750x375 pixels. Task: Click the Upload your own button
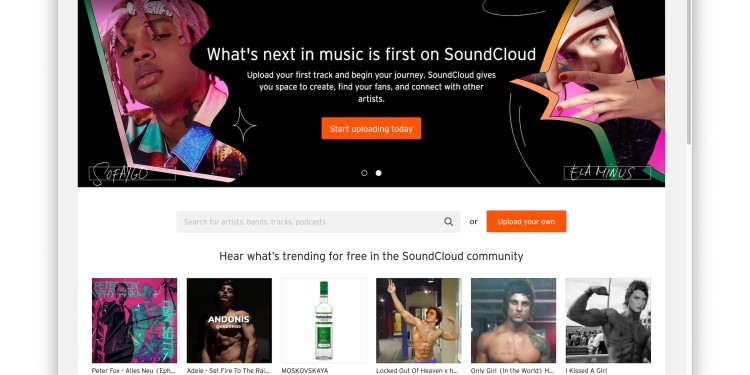click(526, 221)
